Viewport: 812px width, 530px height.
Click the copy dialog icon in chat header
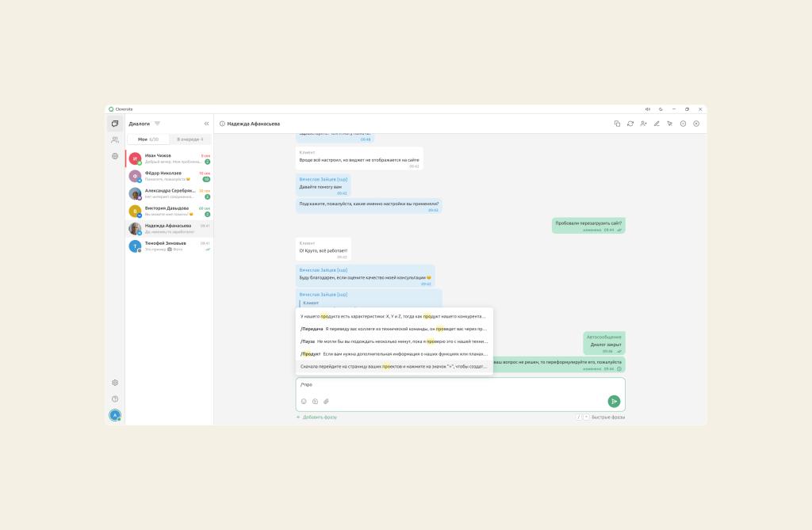pos(617,124)
